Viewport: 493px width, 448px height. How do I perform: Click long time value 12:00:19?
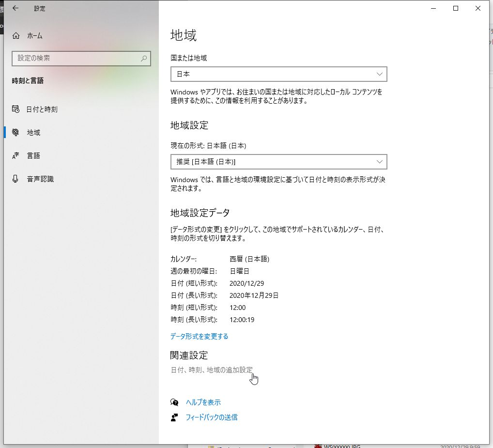pyautogui.click(x=242, y=320)
